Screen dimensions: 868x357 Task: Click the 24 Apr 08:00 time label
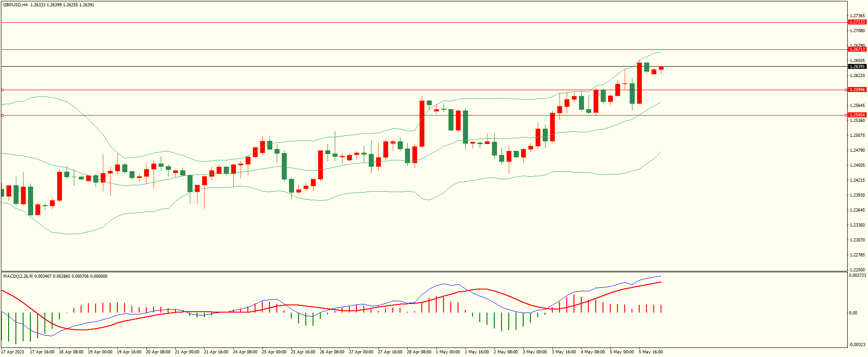click(245, 352)
